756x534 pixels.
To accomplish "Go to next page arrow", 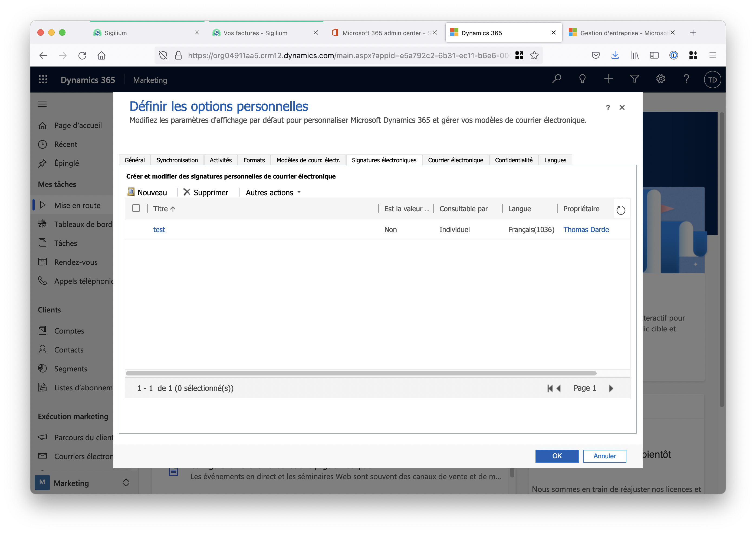I will click(611, 388).
